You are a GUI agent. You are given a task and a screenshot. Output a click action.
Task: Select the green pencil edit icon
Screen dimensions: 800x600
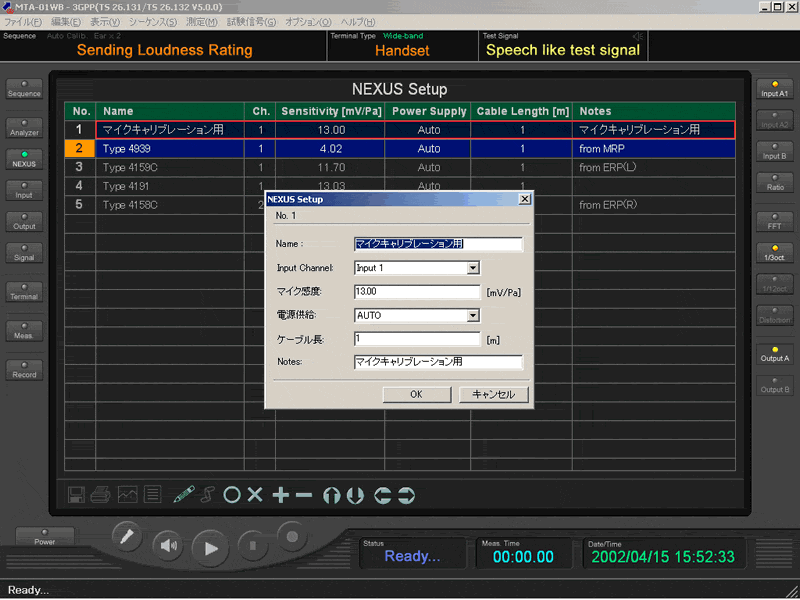(184, 494)
